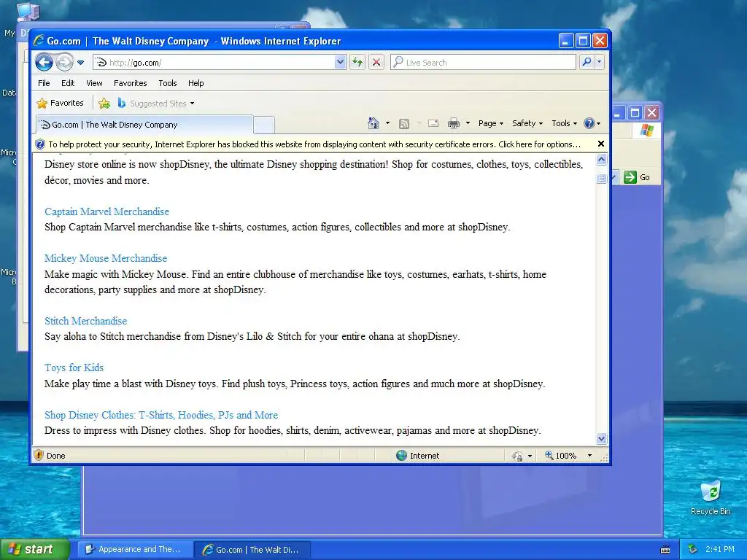Expand the Print options dropdown arrow
The width and height of the screenshot is (747, 560).
click(468, 123)
